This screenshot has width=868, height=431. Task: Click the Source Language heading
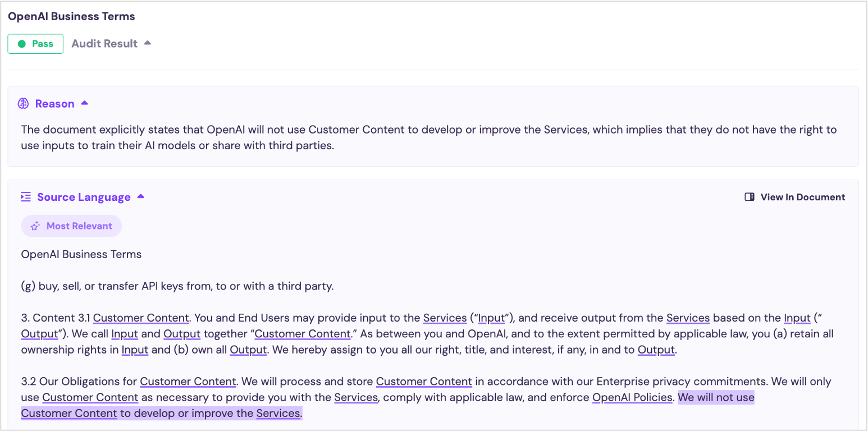pos(84,197)
